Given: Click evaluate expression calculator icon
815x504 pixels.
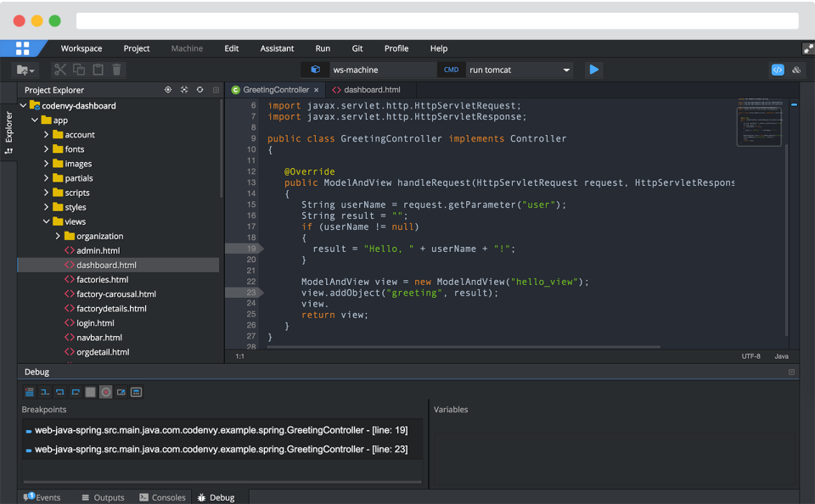Looking at the screenshot, I should click(136, 392).
